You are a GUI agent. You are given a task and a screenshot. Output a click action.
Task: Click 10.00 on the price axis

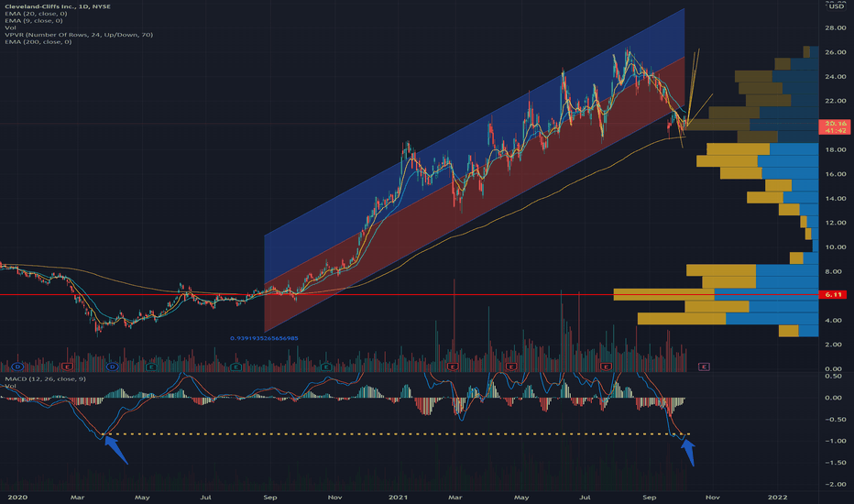[836, 247]
